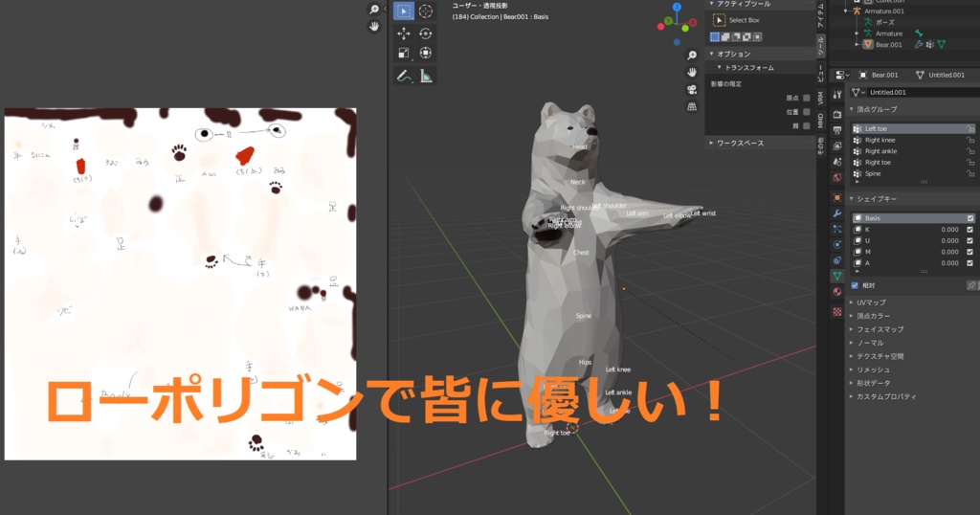Image resolution: width=980 pixels, height=515 pixels.
Task: Activate the Scale tool
Action: pos(404,53)
